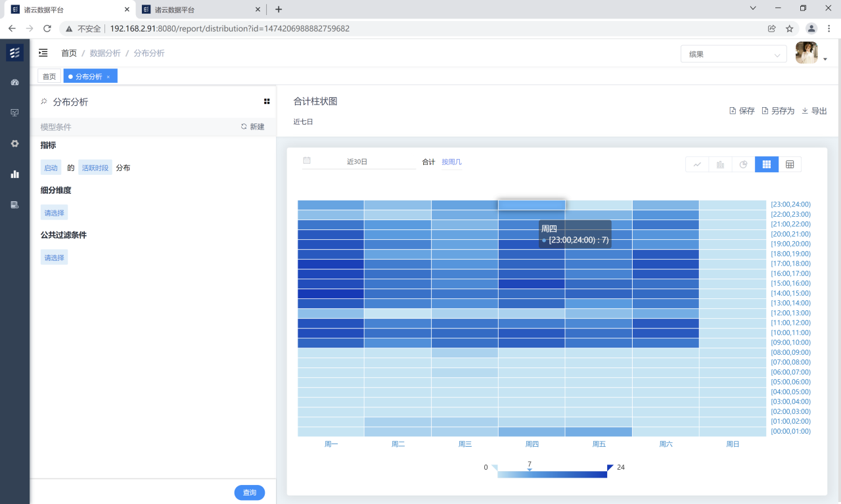
Task: Switch to the second 诸云数据平台 browser tab
Action: tap(200, 10)
